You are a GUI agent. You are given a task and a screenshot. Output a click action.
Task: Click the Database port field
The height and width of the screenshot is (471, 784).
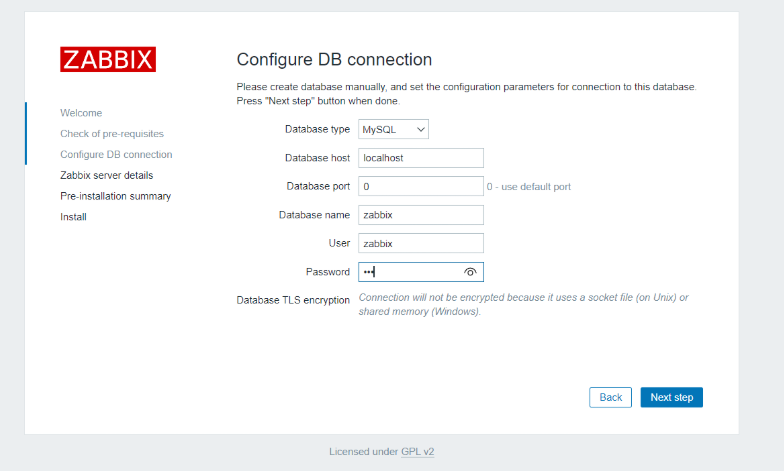tap(420, 186)
